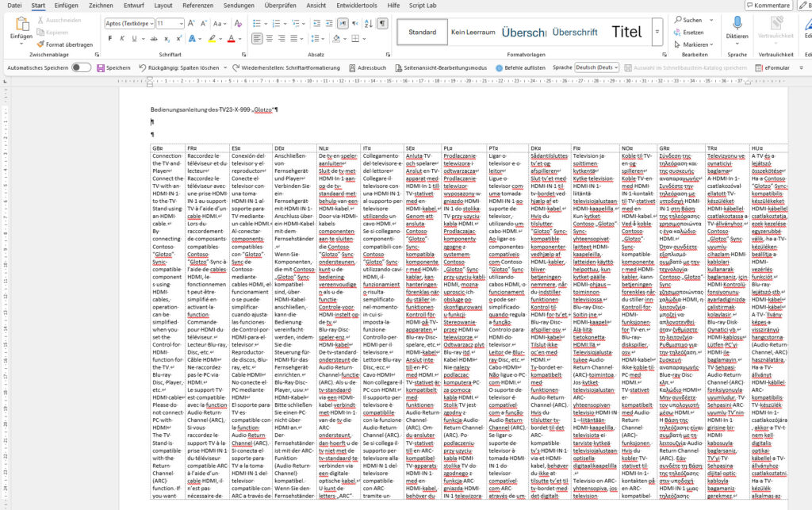Click the Speichern save icon in quick access bar
Image resolution: width=812 pixels, height=510 pixels.
[x=101, y=68]
